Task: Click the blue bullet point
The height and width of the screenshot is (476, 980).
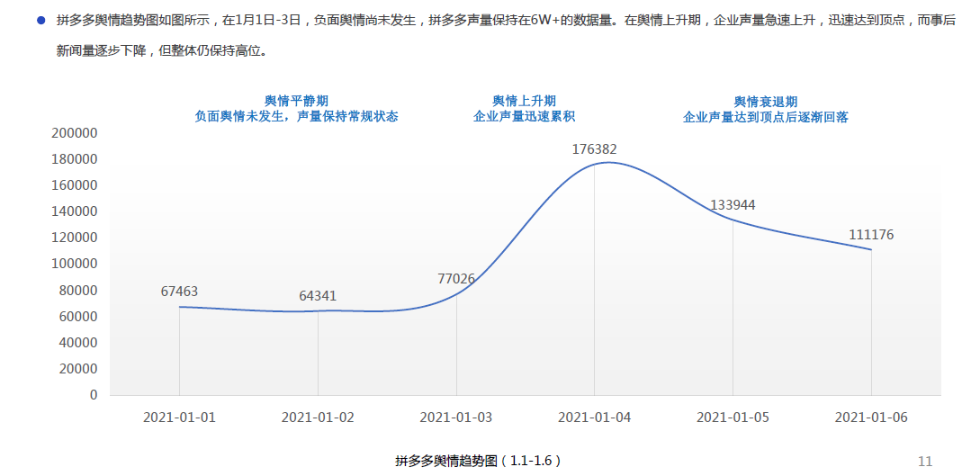Action: click(x=41, y=20)
